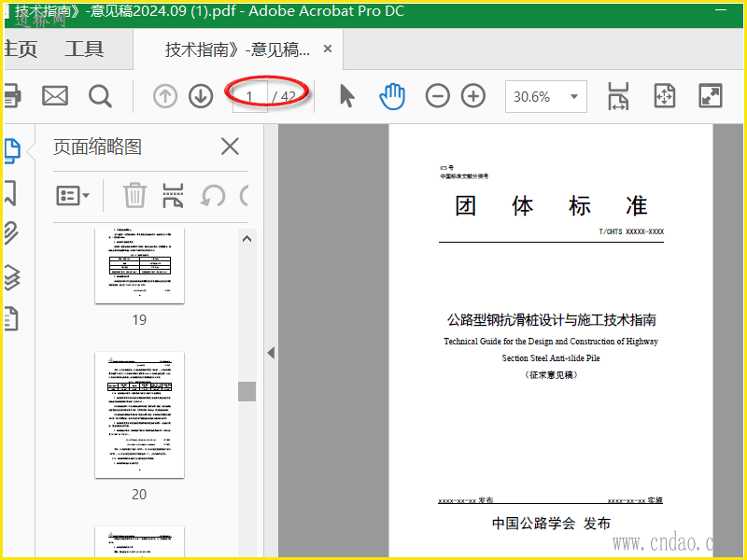This screenshot has height=560, width=747.
Task: Enter full screen mode icon
Action: (711, 96)
